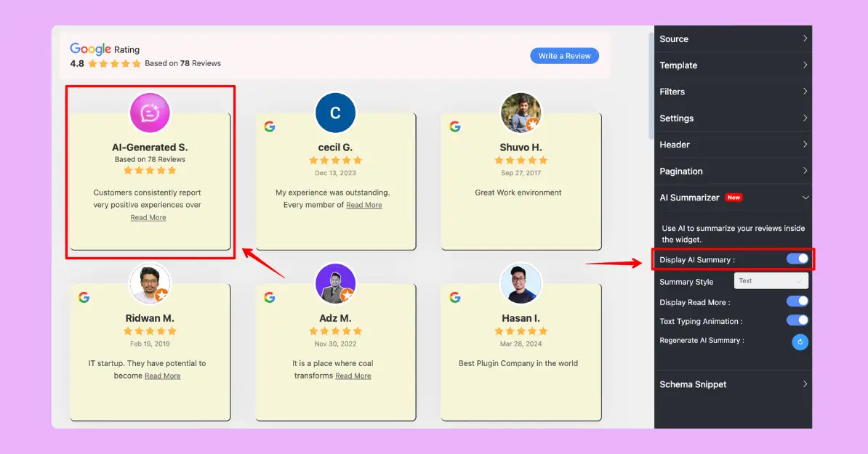Click the Write a Review button
Screen dimensions: 868x454
click(564, 56)
